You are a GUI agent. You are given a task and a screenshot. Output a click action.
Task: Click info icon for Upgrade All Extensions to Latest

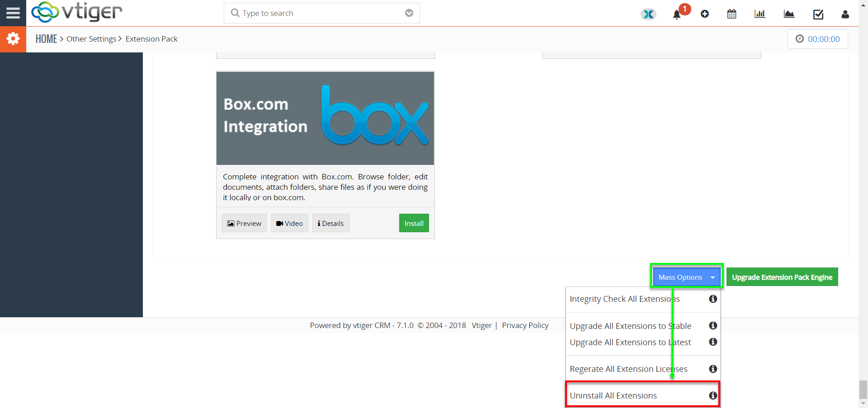713,342
